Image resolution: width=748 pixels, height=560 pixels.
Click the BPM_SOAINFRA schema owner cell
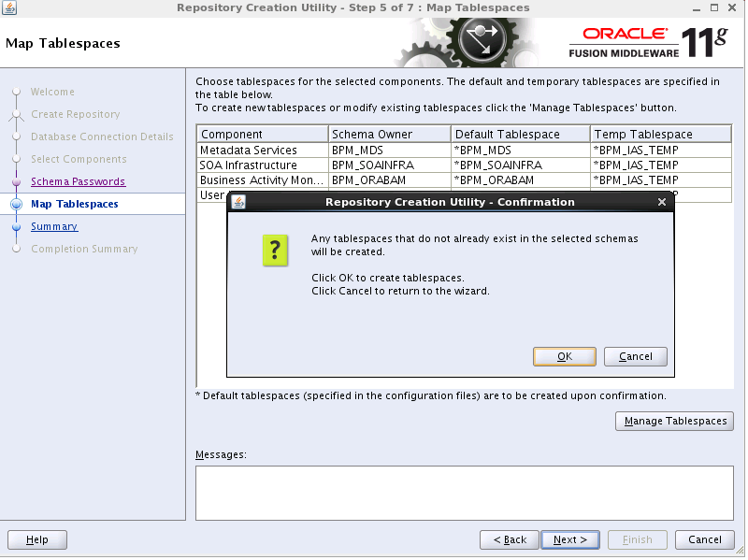(x=390, y=166)
